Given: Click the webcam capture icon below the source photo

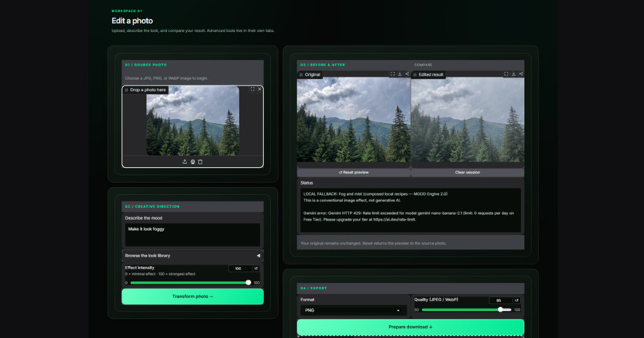Looking at the screenshot, I should [x=193, y=162].
